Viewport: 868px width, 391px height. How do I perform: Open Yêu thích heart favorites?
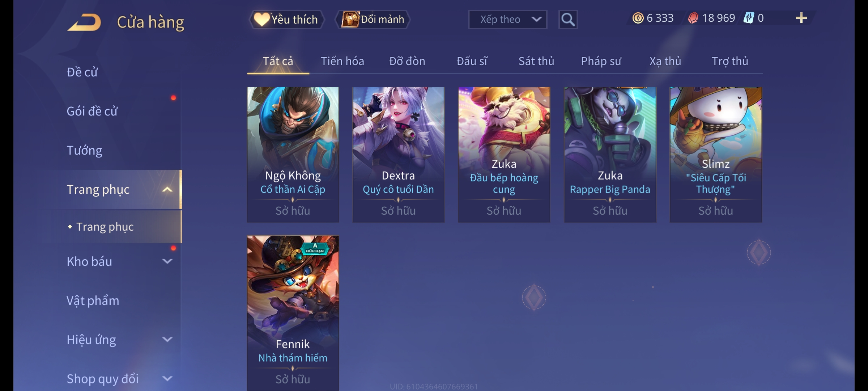286,20
